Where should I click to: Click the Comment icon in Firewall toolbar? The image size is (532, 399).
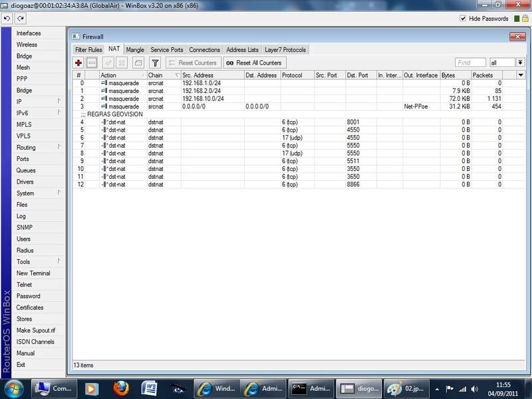click(138, 63)
